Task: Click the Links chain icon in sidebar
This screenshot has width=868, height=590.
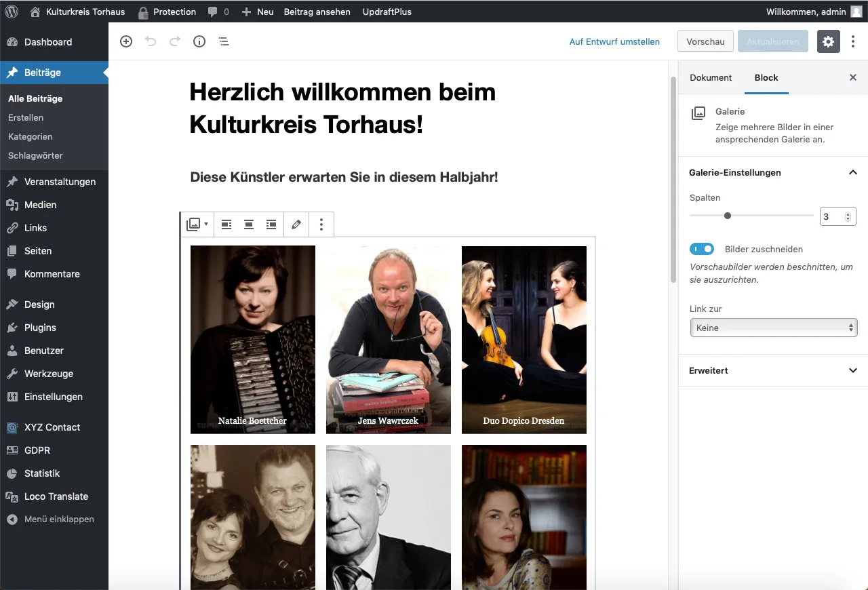Action: 12,228
